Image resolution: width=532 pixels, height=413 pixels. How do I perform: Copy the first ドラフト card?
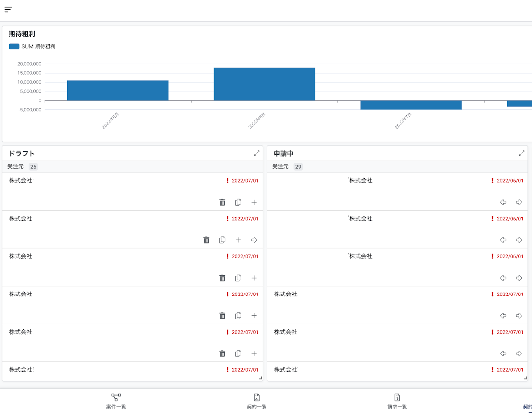click(238, 202)
